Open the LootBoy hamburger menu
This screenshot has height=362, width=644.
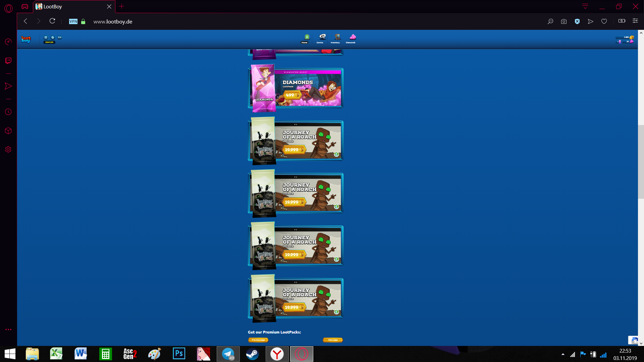click(x=46, y=38)
